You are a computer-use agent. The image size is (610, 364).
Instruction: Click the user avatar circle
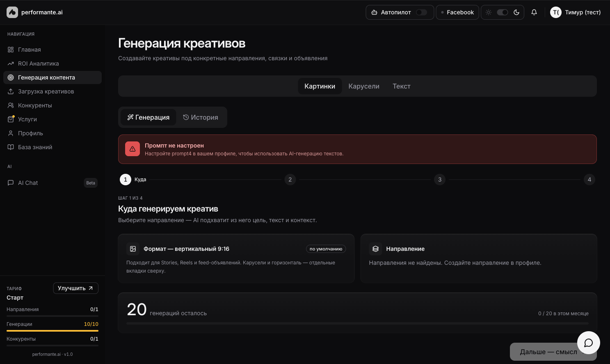[556, 12]
